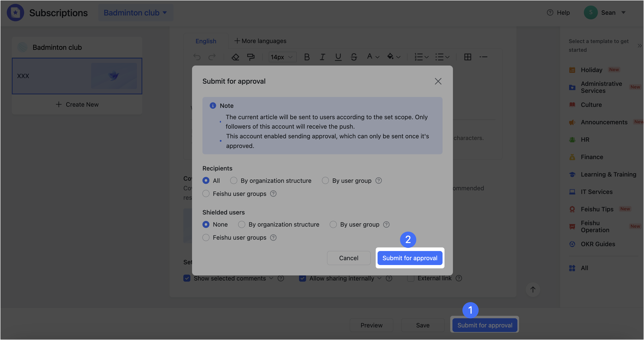The height and width of the screenshot is (340, 644).
Task: Open help for Recipients By user group
Action: [379, 180]
